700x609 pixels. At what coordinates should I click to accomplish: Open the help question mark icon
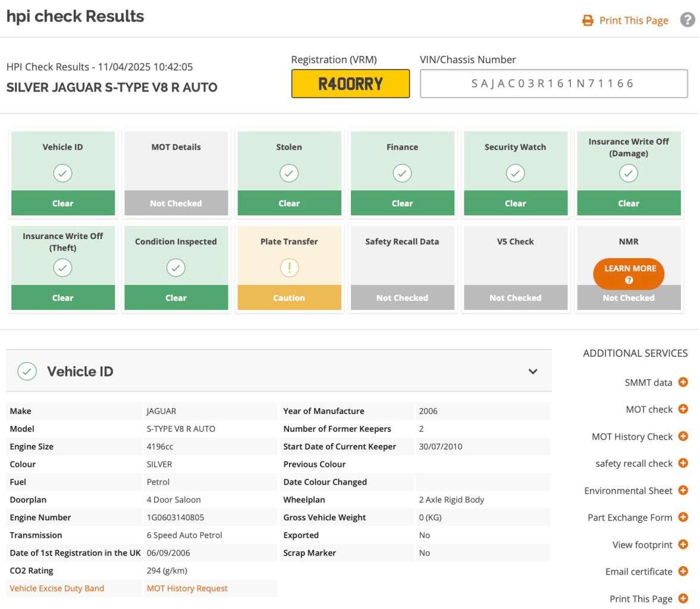pos(688,20)
